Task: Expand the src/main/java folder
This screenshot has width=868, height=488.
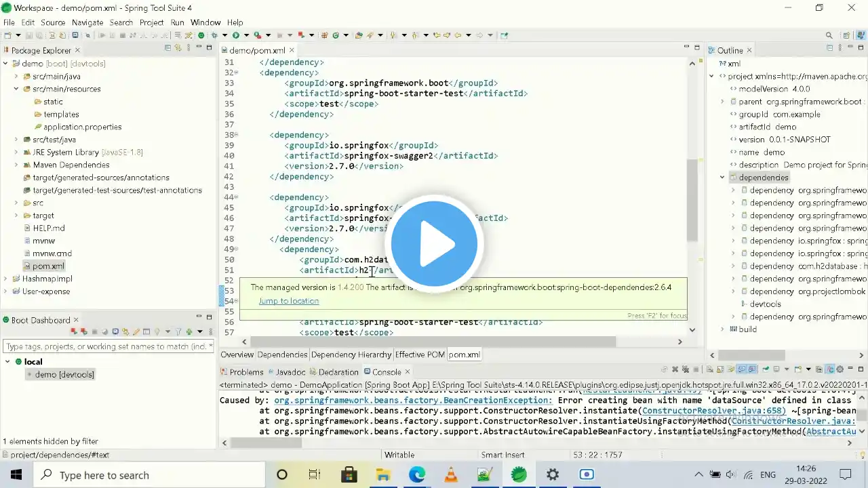Action: click(x=16, y=76)
